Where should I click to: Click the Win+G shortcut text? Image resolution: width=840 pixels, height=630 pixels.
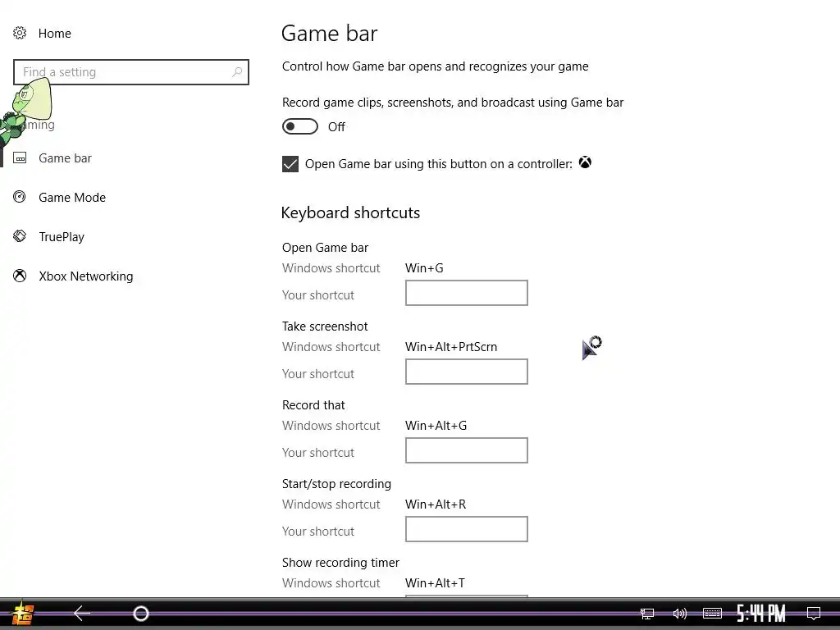coord(424,268)
